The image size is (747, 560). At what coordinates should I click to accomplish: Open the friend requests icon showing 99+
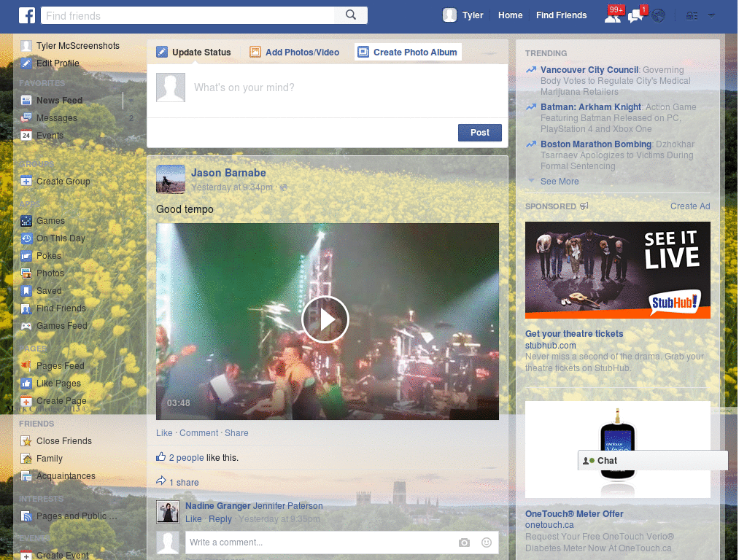click(x=613, y=15)
